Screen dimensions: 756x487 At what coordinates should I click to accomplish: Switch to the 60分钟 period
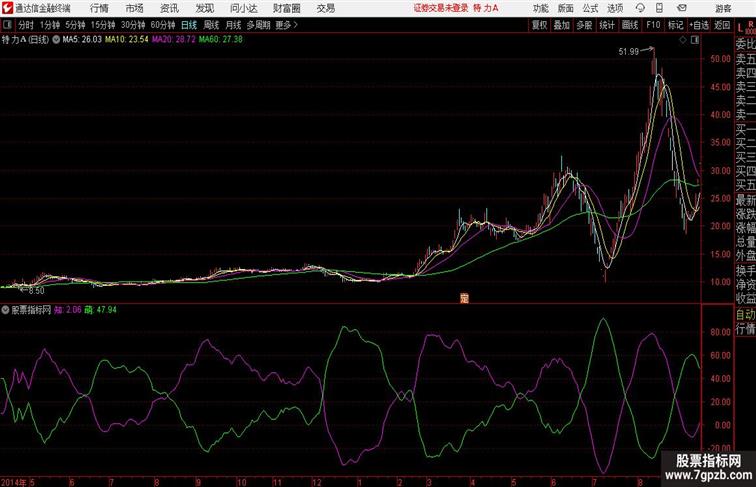[162, 25]
